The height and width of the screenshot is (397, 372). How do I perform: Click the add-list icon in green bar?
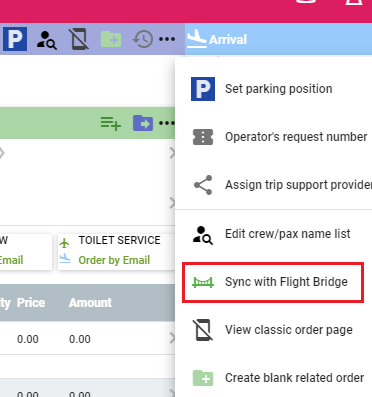[x=111, y=123]
